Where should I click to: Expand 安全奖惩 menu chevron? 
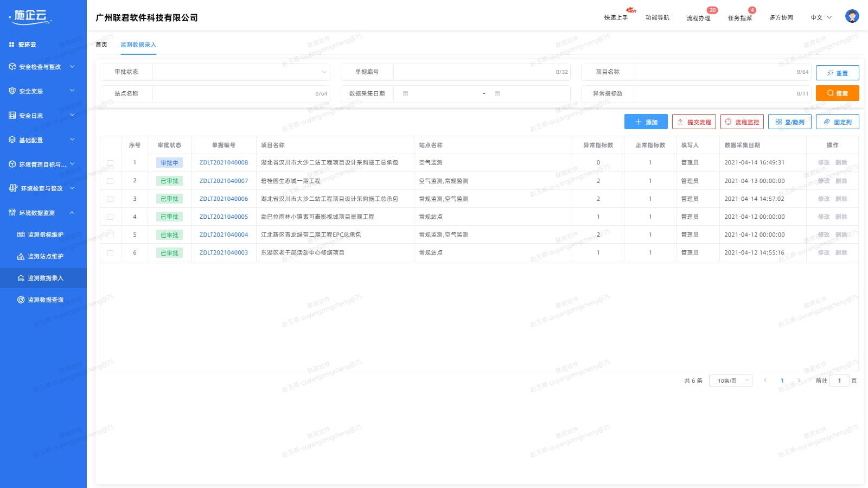[72, 91]
